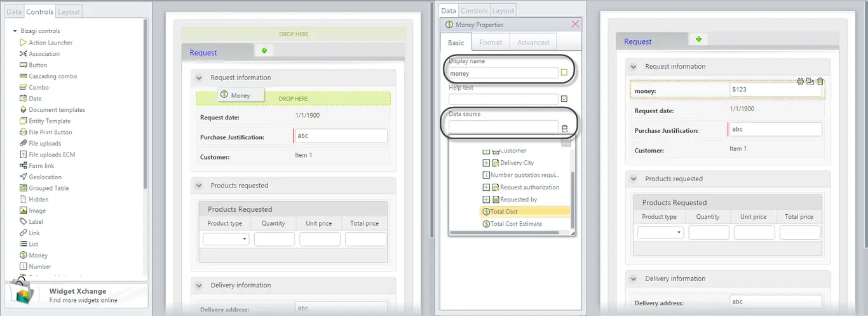Open the money field properties gear icon
The height and width of the screenshot is (316, 868).
pyautogui.click(x=801, y=81)
